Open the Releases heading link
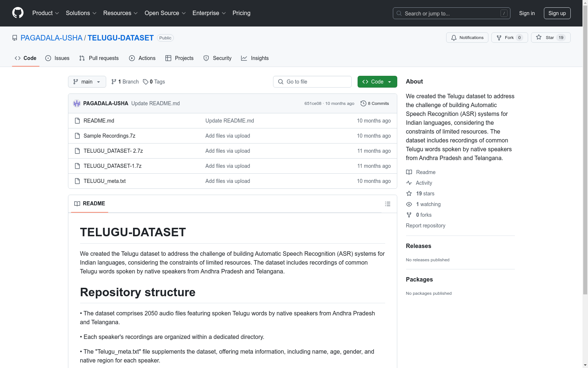This screenshot has height=368, width=588. click(419, 246)
